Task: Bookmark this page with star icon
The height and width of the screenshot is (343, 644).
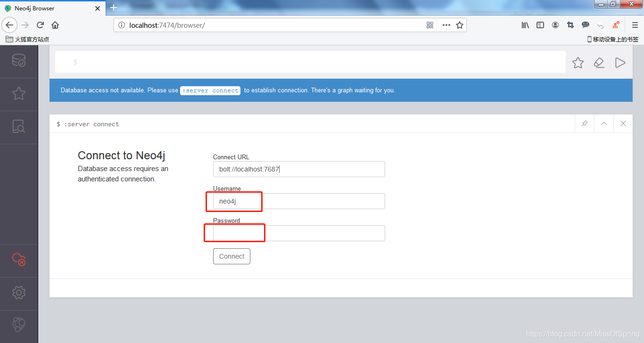Action: (460, 25)
